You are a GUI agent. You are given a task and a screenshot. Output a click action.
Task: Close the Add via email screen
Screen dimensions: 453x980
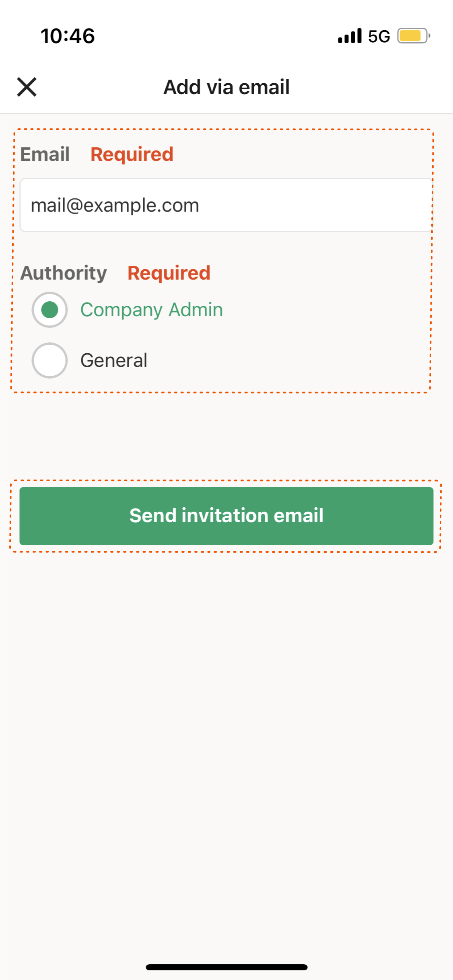[27, 87]
